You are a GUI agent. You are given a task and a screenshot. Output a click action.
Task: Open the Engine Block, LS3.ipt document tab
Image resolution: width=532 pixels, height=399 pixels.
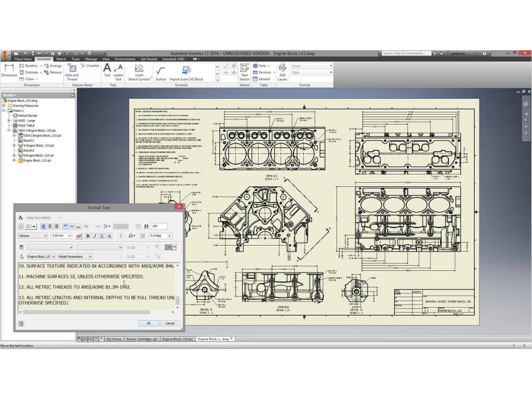178,339
